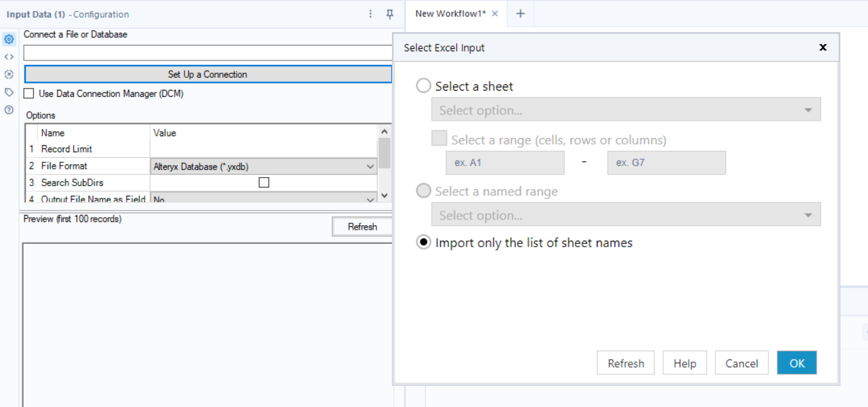The image size is (868, 407).
Task: Open the three-dot options menu of Configuration panel
Action: click(371, 13)
